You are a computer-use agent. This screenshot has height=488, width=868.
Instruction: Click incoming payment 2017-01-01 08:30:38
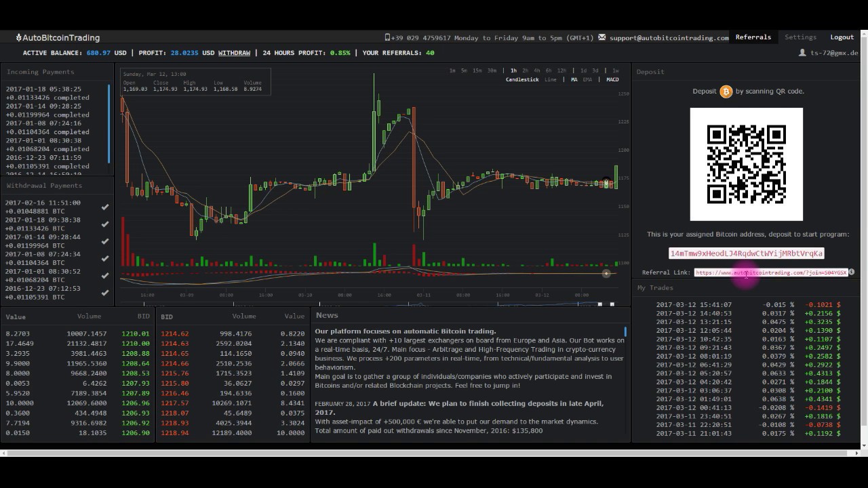pos(43,140)
